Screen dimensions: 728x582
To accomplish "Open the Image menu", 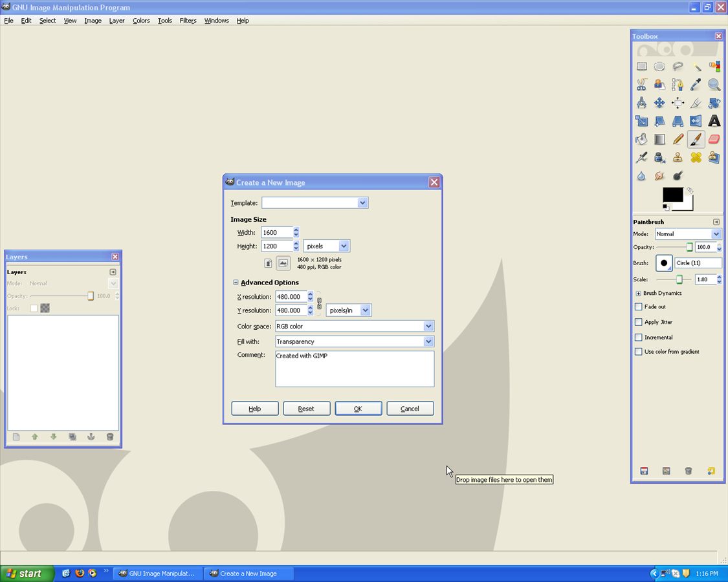I will (x=93, y=21).
